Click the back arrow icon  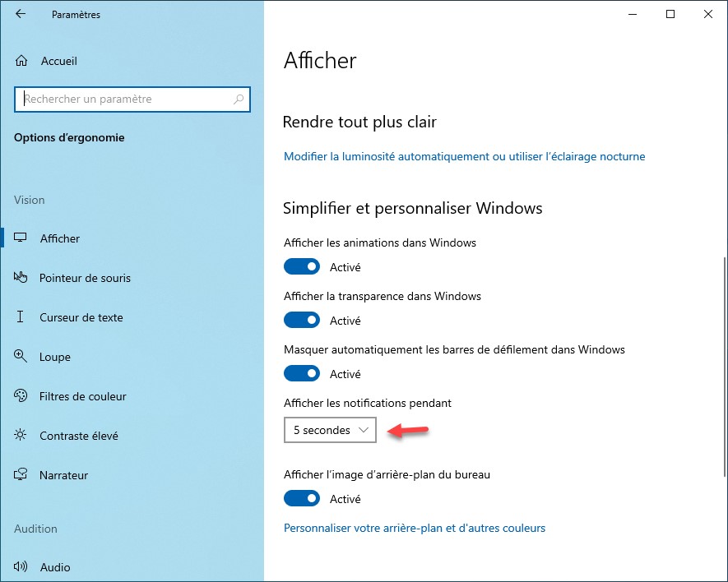21,14
